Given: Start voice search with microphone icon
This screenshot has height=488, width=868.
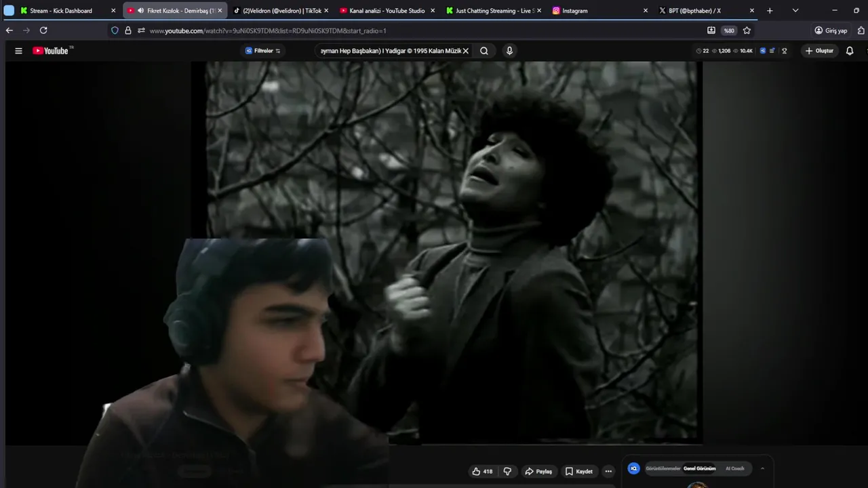Looking at the screenshot, I should (x=509, y=51).
